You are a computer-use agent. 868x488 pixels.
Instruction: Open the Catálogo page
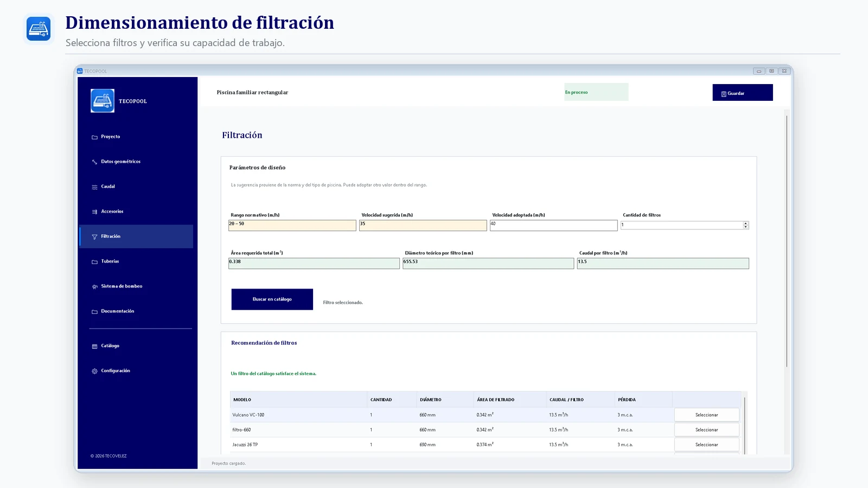(x=136, y=346)
